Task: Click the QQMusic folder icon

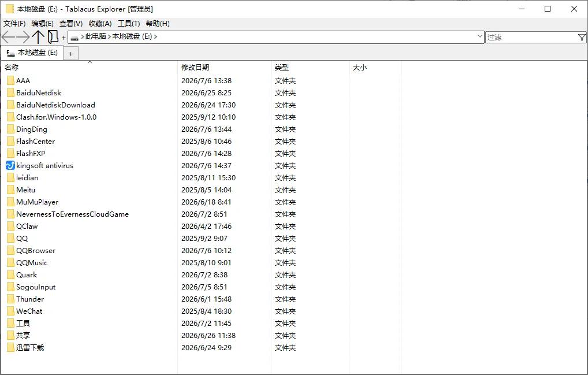Action: pos(10,262)
